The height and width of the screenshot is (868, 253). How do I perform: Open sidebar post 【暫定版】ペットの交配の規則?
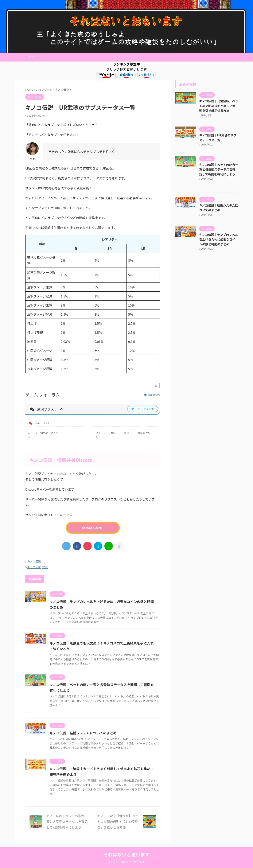pyautogui.click(x=219, y=106)
